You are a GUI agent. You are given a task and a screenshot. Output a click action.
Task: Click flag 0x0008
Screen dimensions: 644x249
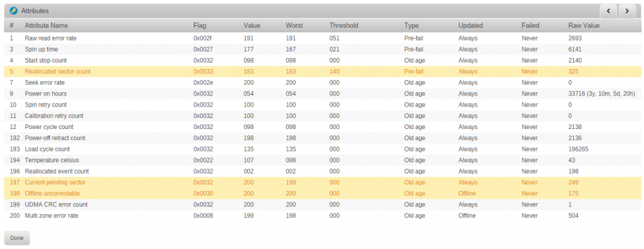click(204, 215)
